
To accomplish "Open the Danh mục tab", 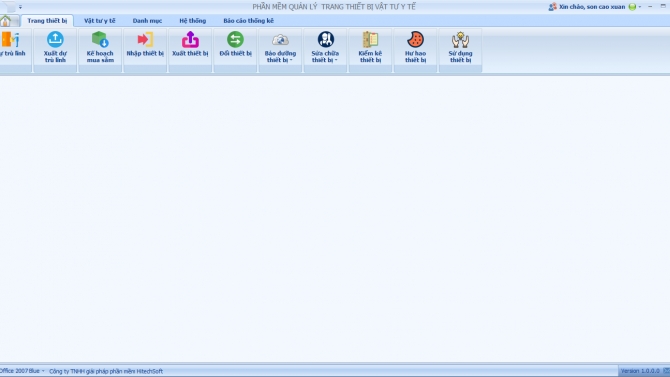I will [x=147, y=21].
